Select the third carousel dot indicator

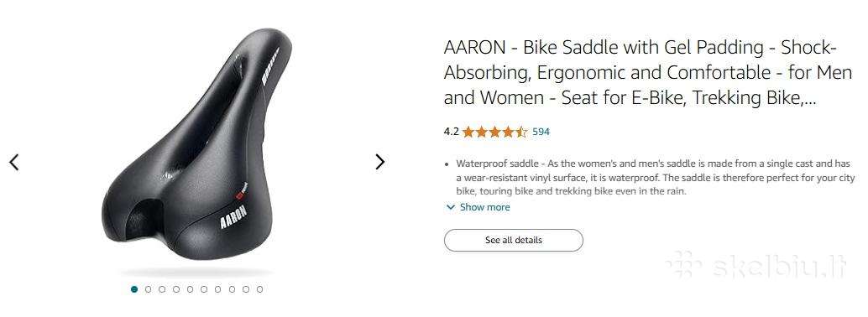point(162,288)
